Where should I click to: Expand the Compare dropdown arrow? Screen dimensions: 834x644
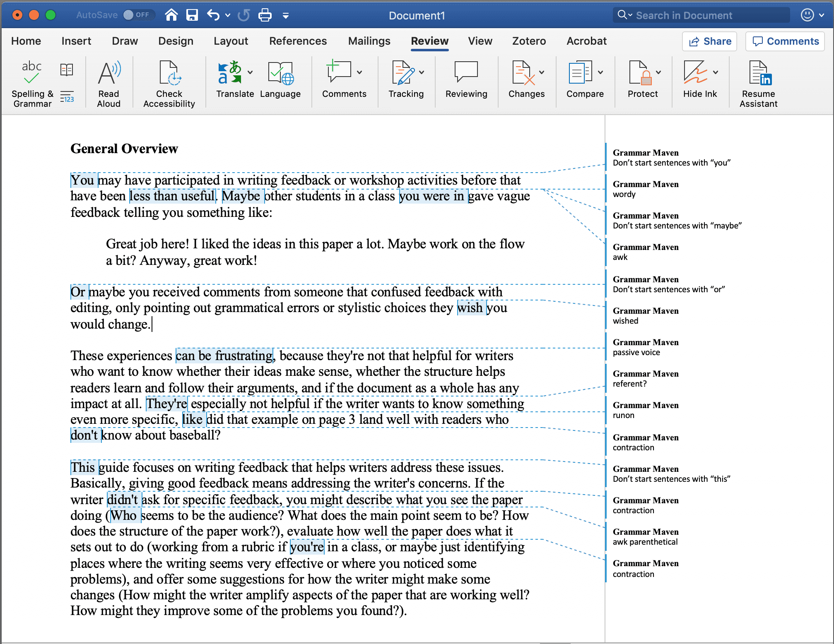pyautogui.click(x=600, y=72)
